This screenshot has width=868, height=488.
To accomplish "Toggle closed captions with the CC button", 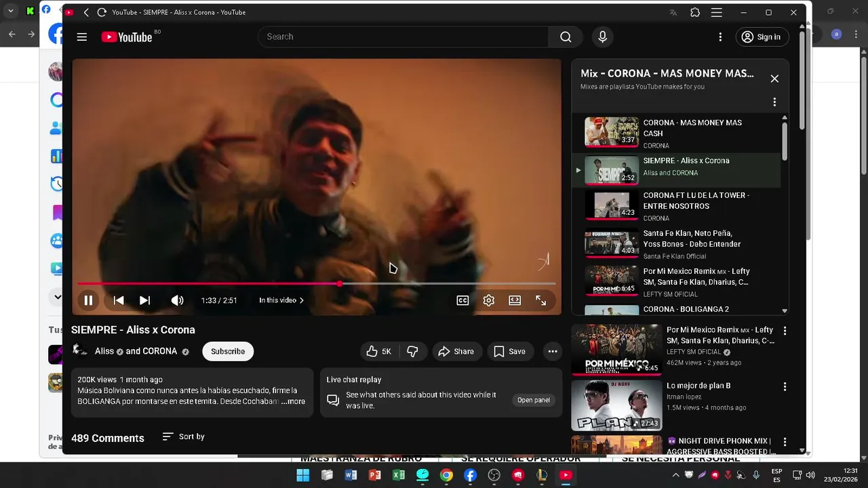I will tap(462, 300).
